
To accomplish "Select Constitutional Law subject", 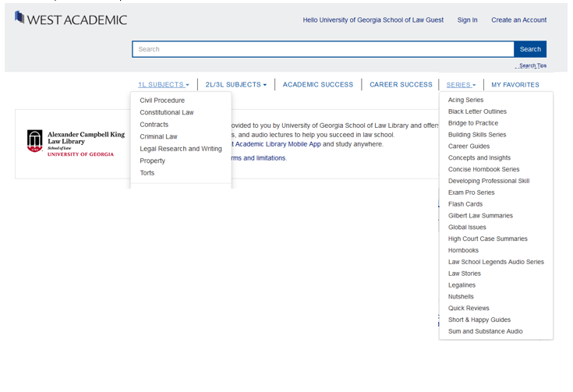I will 167,112.
